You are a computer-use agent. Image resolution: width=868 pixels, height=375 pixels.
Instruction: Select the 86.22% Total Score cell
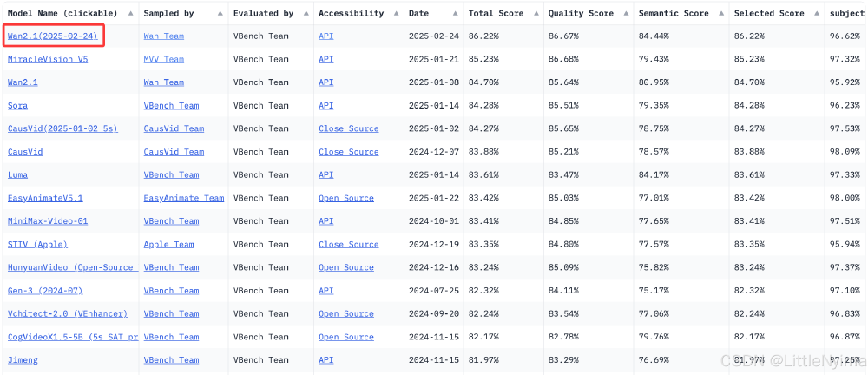pos(486,36)
